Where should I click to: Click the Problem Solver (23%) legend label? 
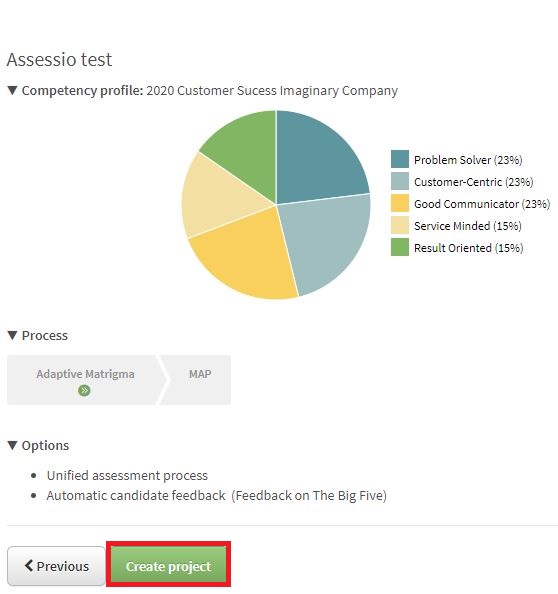[x=468, y=160]
